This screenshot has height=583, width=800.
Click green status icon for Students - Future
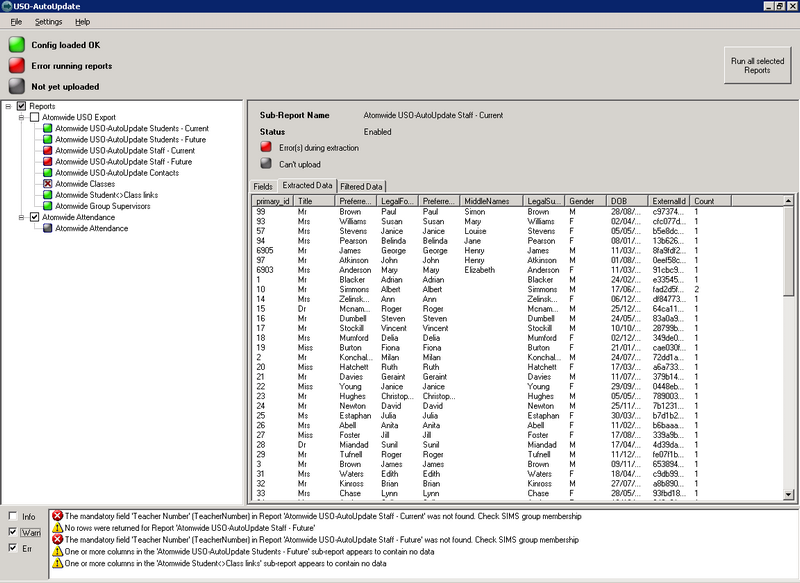point(47,139)
